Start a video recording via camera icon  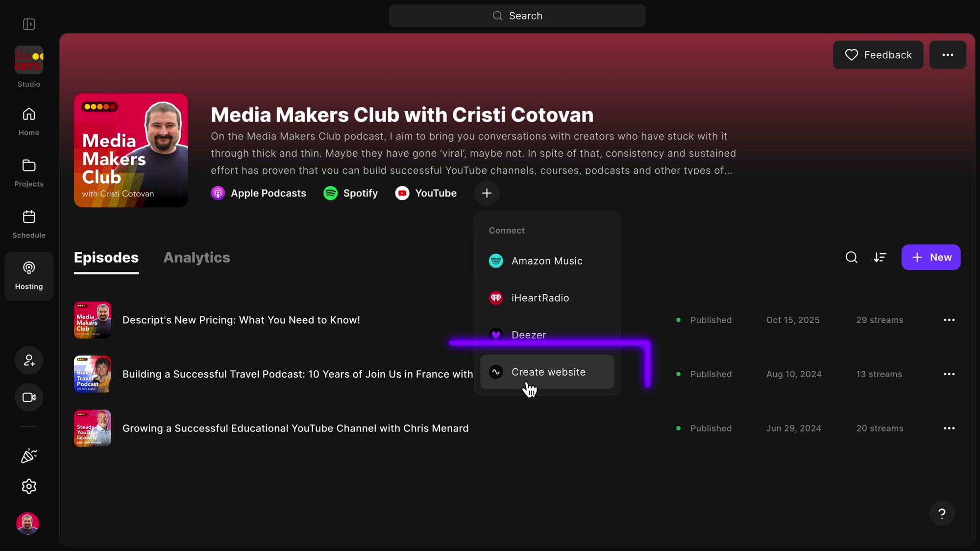pyautogui.click(x=28, y=397)
